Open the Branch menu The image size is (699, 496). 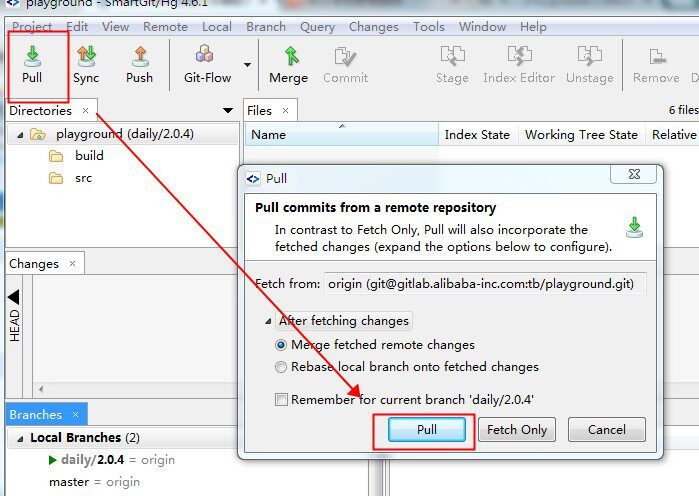(x=265, y=27)
